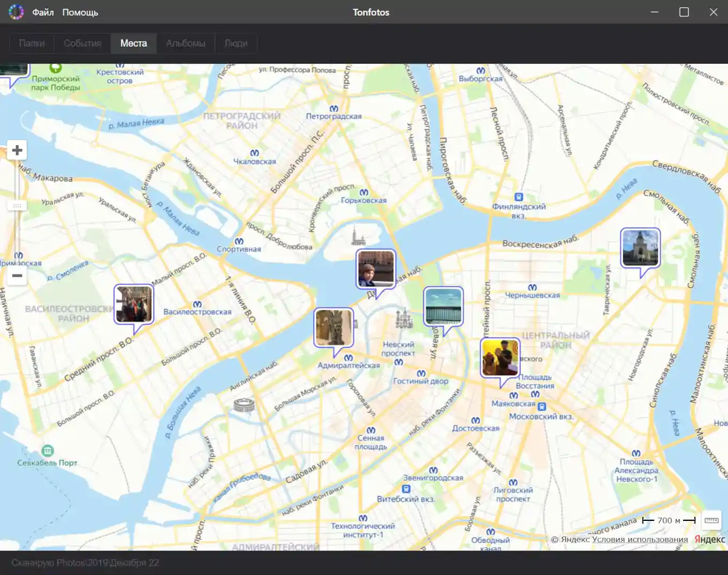Screen dimensions: 728x575
Task: Open water view photo thumbnail near Невский проспект
Action: click(x=443, y=306)
